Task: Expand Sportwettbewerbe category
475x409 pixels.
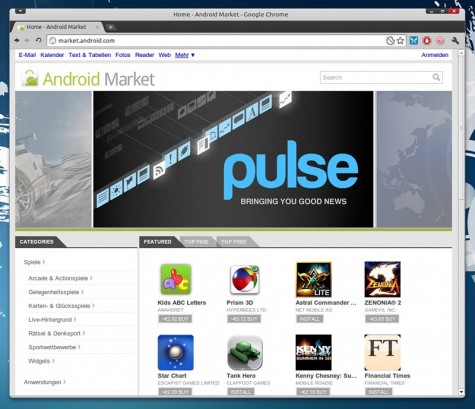Action: click(54, 347)
